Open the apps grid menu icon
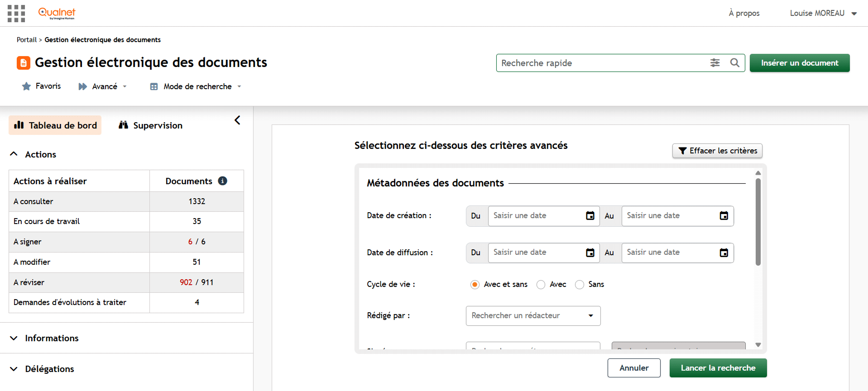The width and height of the screenshot is (868, 391). (16, 14)
